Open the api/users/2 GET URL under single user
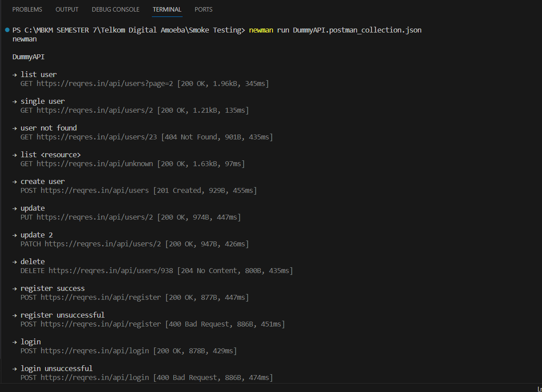The height and width of the screenshot is (392, 542). (x=94, y=110)
